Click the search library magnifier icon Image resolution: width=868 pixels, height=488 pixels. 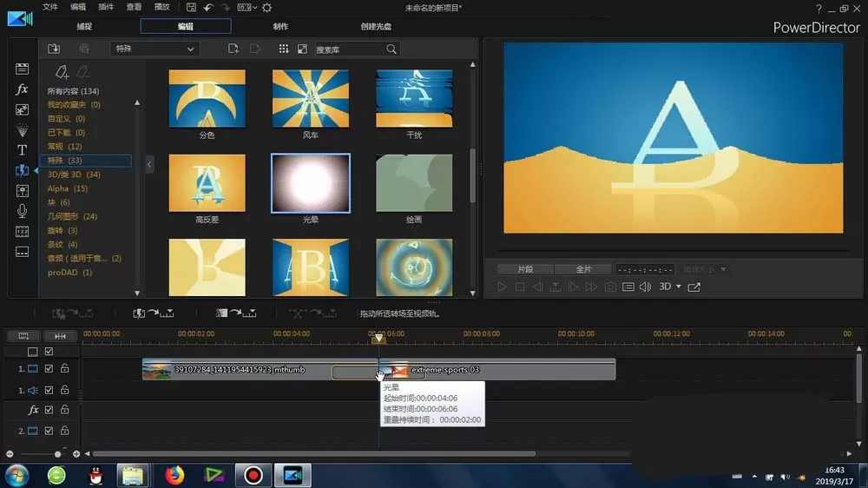point(391,49)
